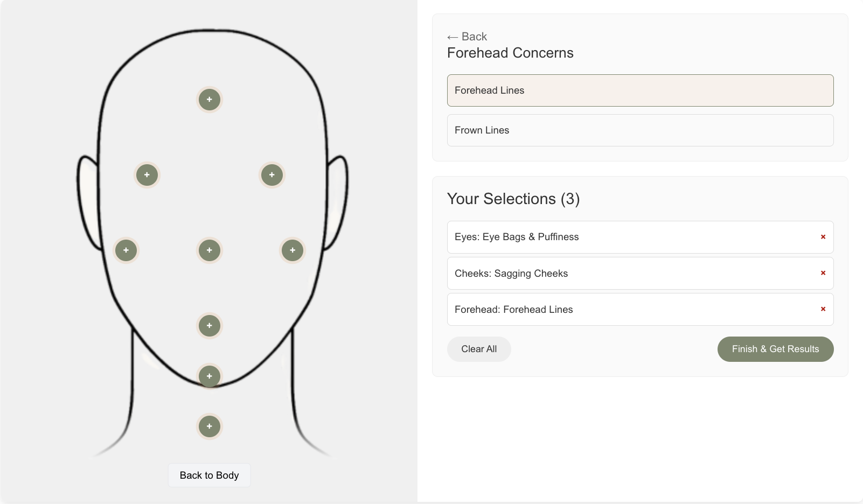This screenshot has width=863, height=504.
Task: Click Finish & Get Results
Action: pyautogui.click(x=775, y=349)
